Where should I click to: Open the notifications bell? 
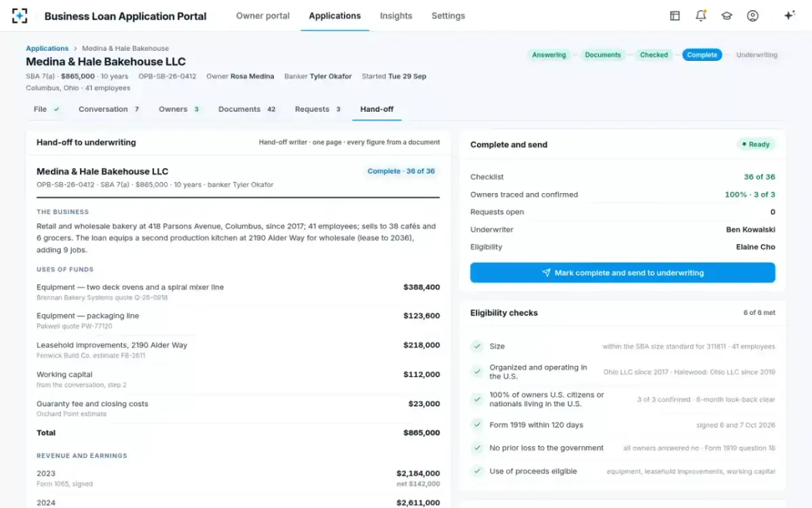click(x=701, y=16)
